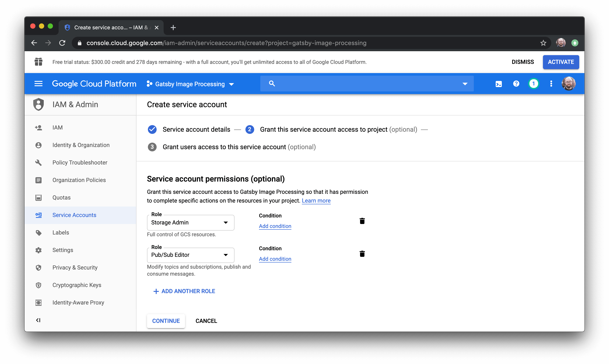609x364 pixels.
Task: Click the Identity-Aware Proxy icon
Action: pyautogui.click(x=39, y=303)
